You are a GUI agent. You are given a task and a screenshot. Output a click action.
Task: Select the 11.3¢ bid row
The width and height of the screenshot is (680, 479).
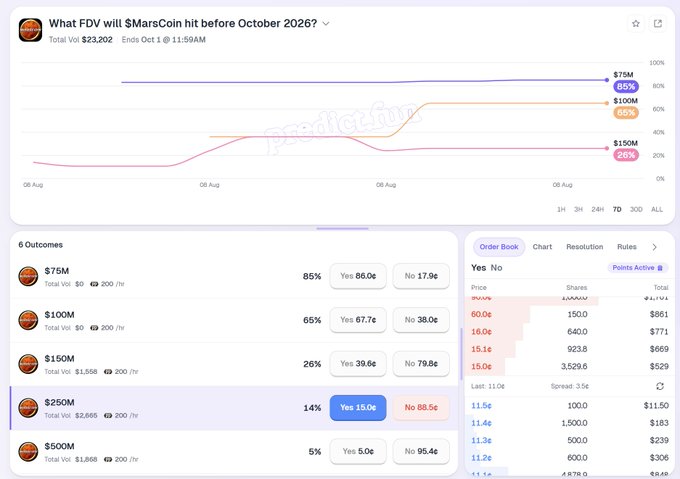coord(569,440)
